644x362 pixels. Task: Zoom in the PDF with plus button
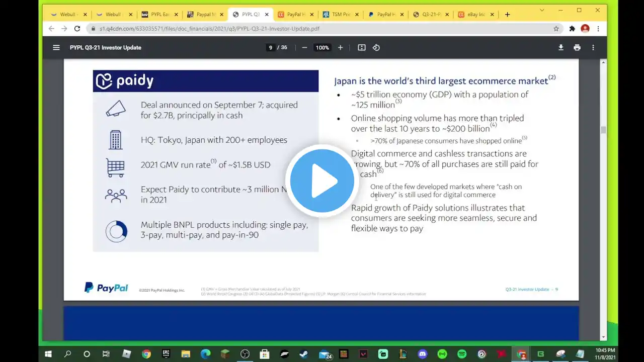pyautogui.click(x=340, y=48)
